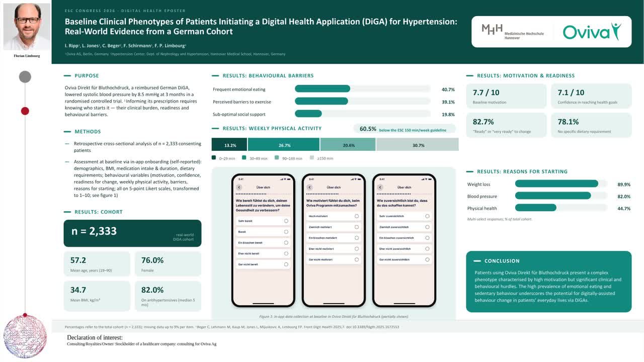Click the 20.6% activity bar segment
Viewport: 644px width, 362px height.
(348, 145)
